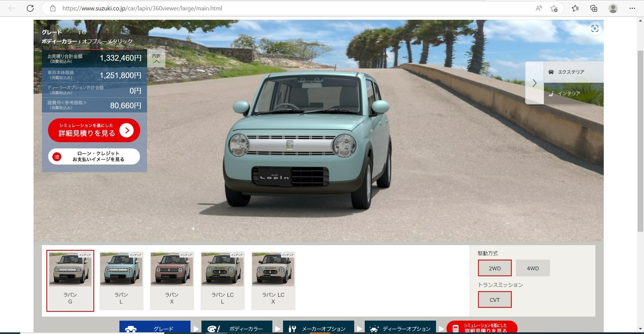Open the Favorites list icon
This screenshot has width=644, height=334.
575,8
